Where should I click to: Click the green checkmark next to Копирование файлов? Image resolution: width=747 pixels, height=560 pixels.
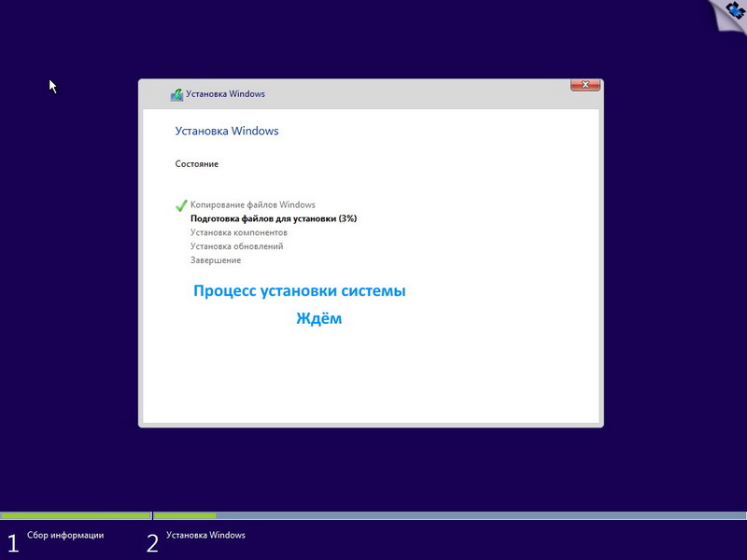click(x=181, y=205)
